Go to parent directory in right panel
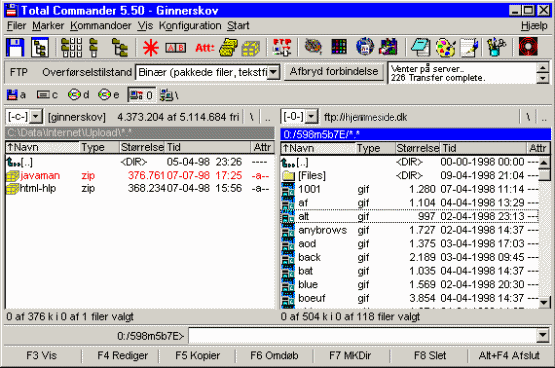555x368 pixels. point(544,117)
